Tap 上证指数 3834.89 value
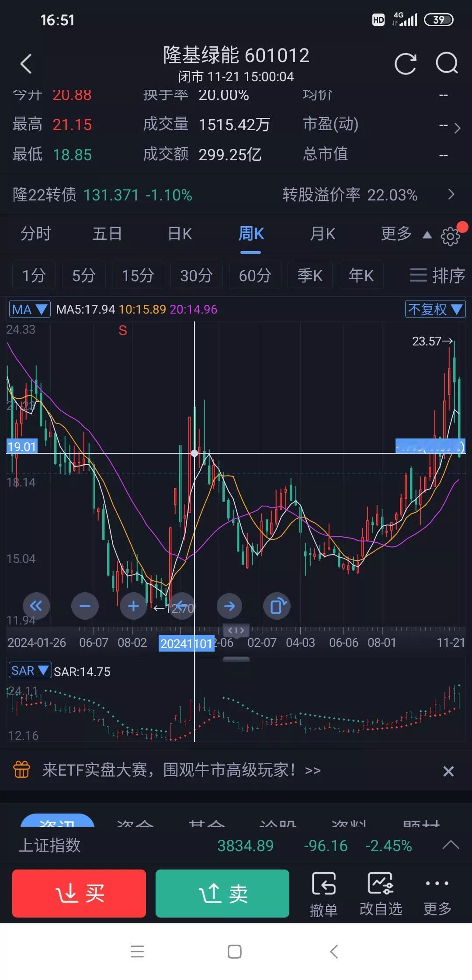 click(246, 845)
